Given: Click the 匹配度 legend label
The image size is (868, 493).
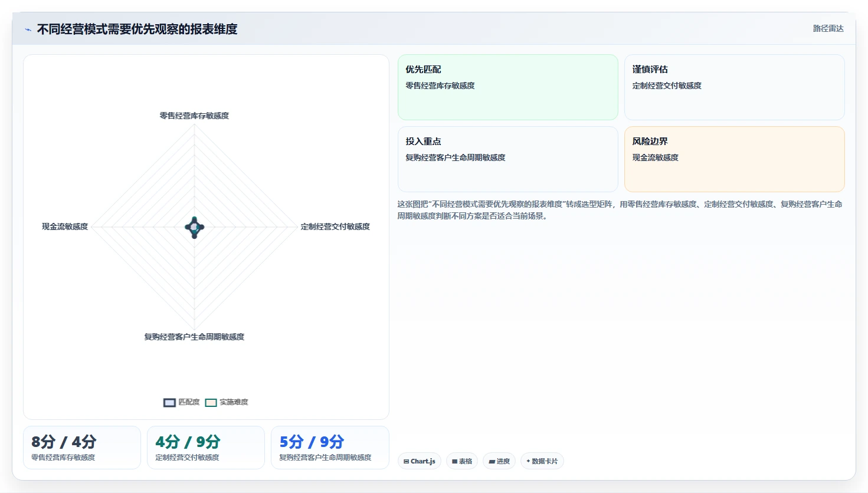Looking at the screenshot, I should pyautogui.click(x=189, y=402).
